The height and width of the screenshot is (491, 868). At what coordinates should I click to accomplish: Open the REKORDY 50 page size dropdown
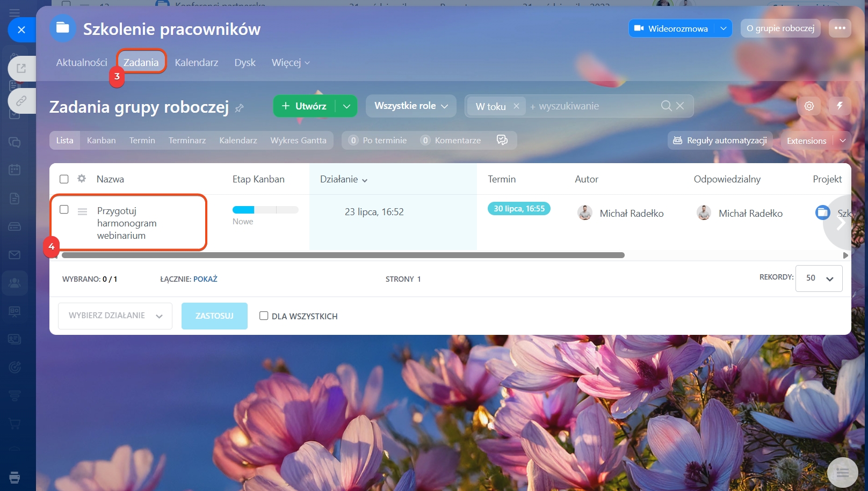click(x=819, y=278)
